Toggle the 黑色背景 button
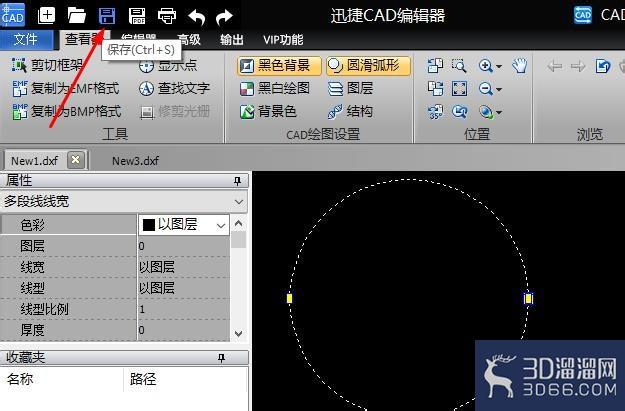This screenshot has width=625, height=411. tap(279, 65)
